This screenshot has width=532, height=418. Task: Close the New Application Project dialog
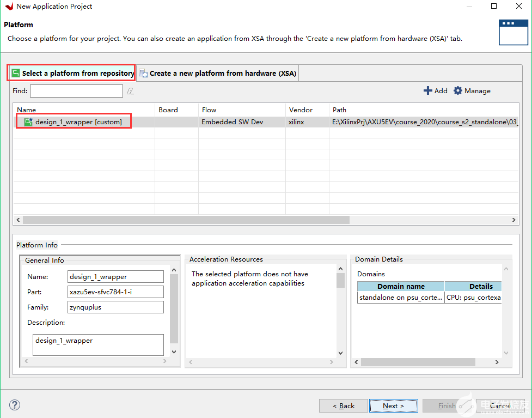[519, 6]
